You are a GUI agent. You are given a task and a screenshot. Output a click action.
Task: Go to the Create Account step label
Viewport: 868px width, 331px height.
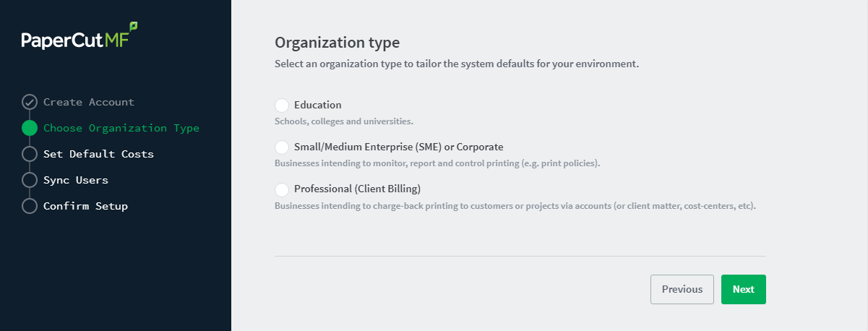coord(89,102)
